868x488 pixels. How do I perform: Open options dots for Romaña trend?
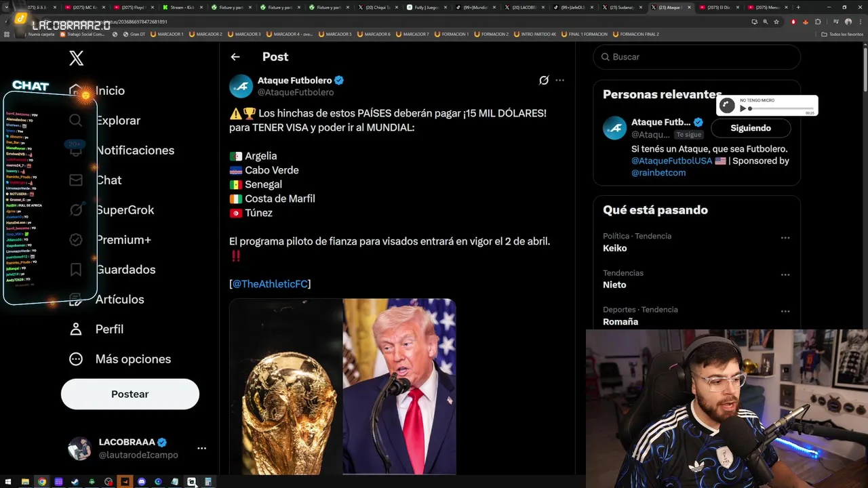pyautogui.click(x=785, y=311)
